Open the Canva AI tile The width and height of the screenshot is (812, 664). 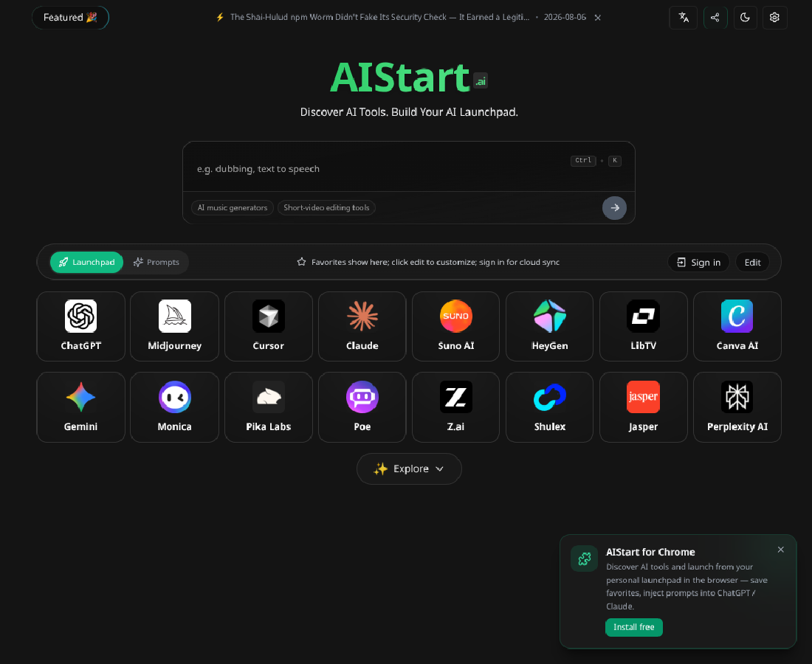pyautogui.click(x=737, y=326)
